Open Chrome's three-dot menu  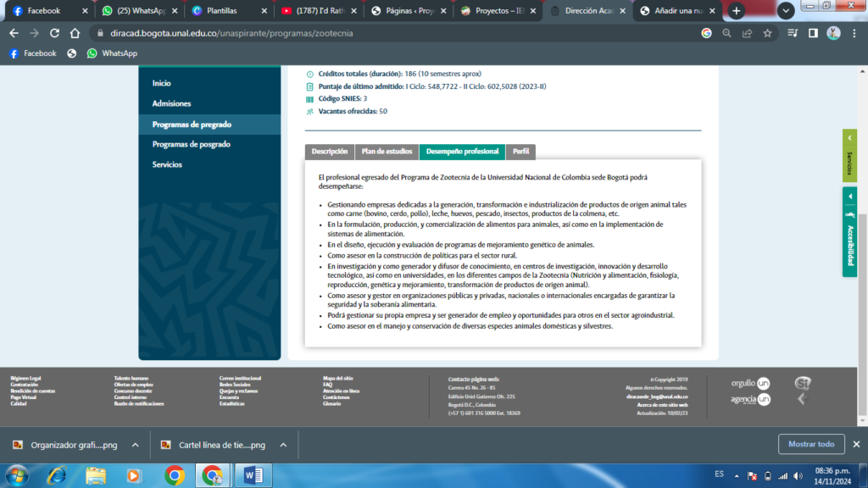854,33
